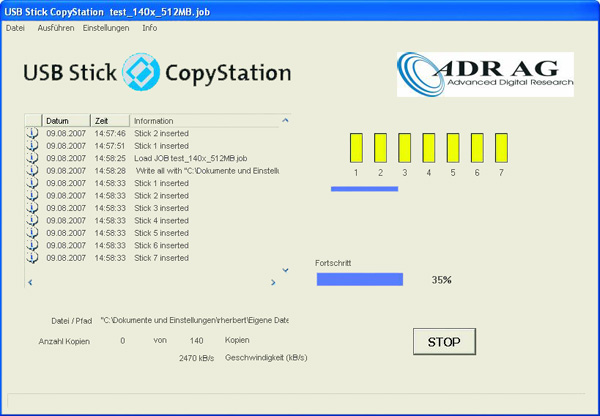Click the USB Stick CopyStation logo icon

[x=141, y=72]
